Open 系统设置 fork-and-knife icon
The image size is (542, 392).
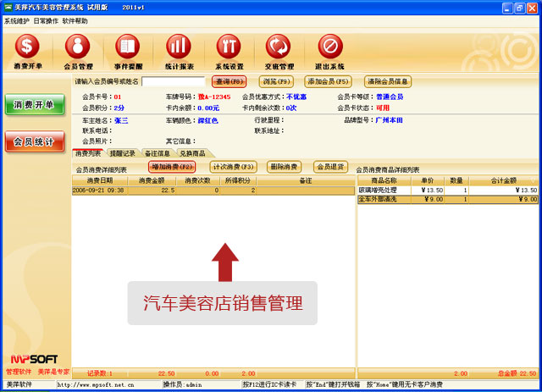pyautogui.click(x=229, y=47)
